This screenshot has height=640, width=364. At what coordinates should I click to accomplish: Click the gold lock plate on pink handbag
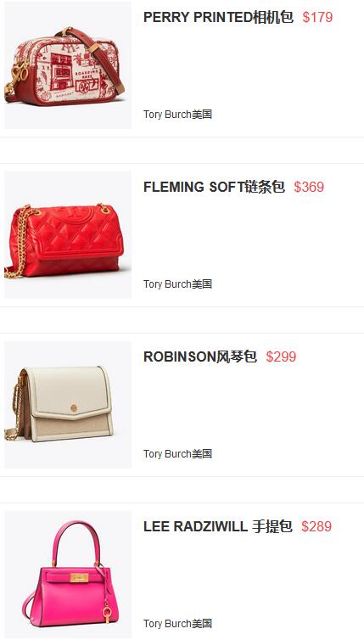[77, 577]
